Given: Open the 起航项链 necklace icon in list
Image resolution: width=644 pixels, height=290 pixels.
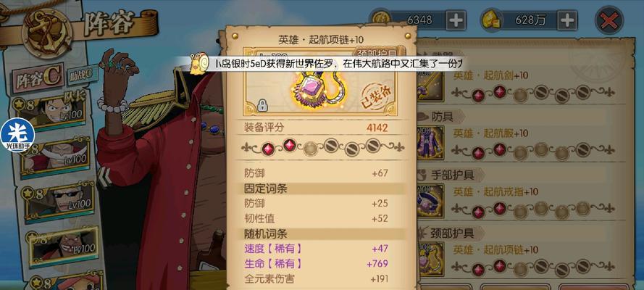Looking at the screenshot, I should 431,259.
